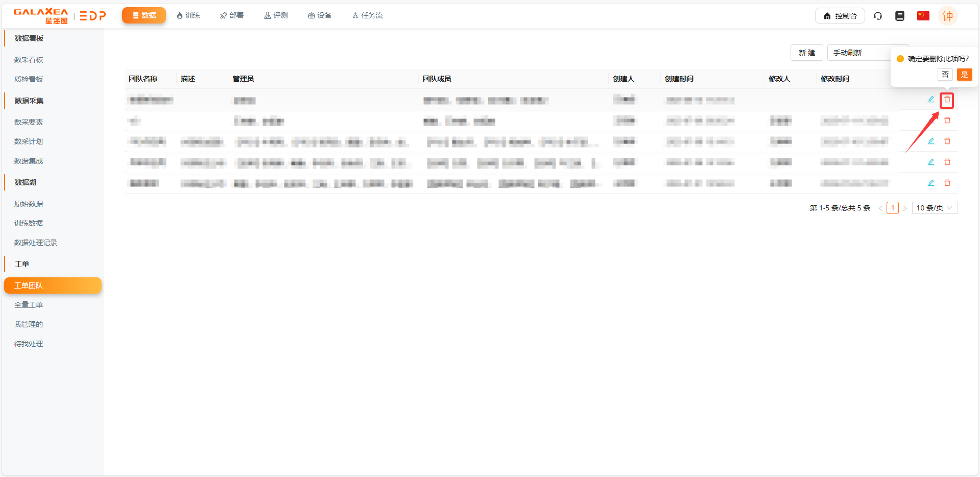Viewport: 980px width, 477px height.
Task: Open 全量工单 in the sidebar
Action: point(29,305)
